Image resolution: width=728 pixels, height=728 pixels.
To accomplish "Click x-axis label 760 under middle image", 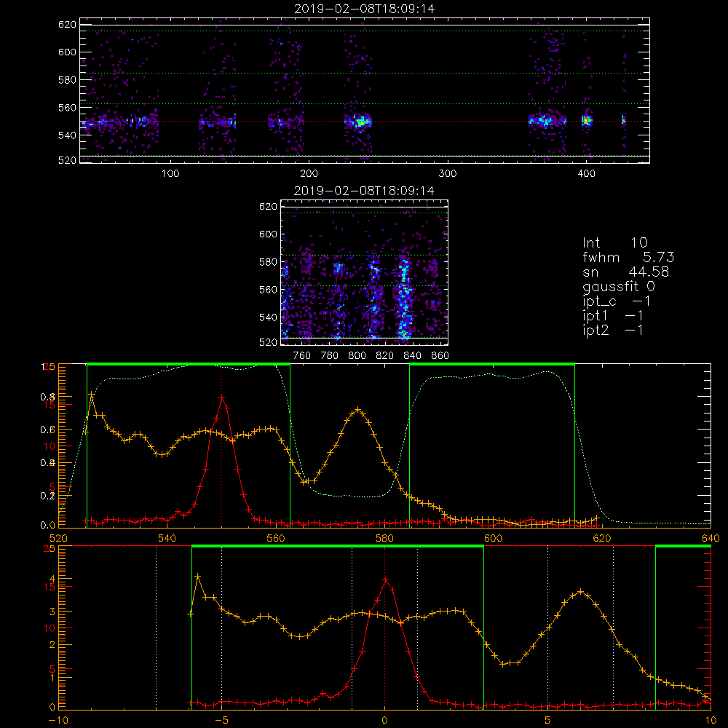I will 302,356.
